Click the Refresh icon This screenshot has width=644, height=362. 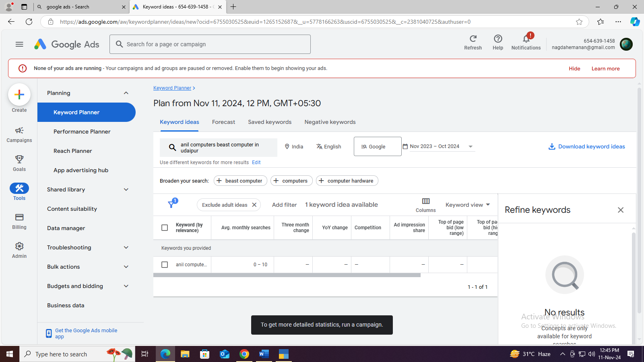click(x=473, y=39)
